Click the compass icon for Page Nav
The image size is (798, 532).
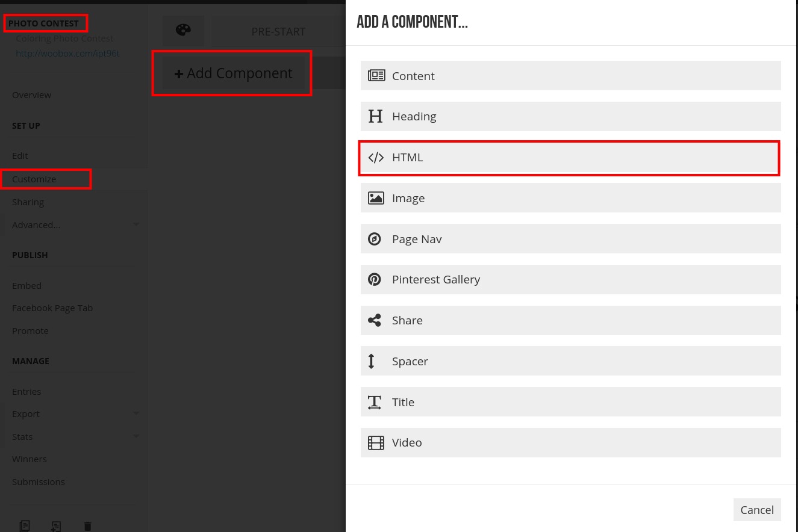(375, 239)
